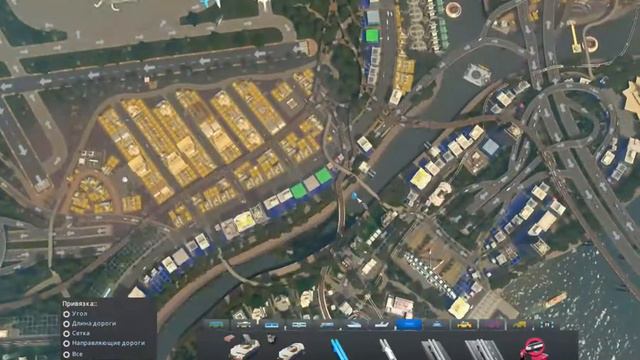Open the airplane transport tab
This screenshot has width=640, height=360.
pos(381,325)
